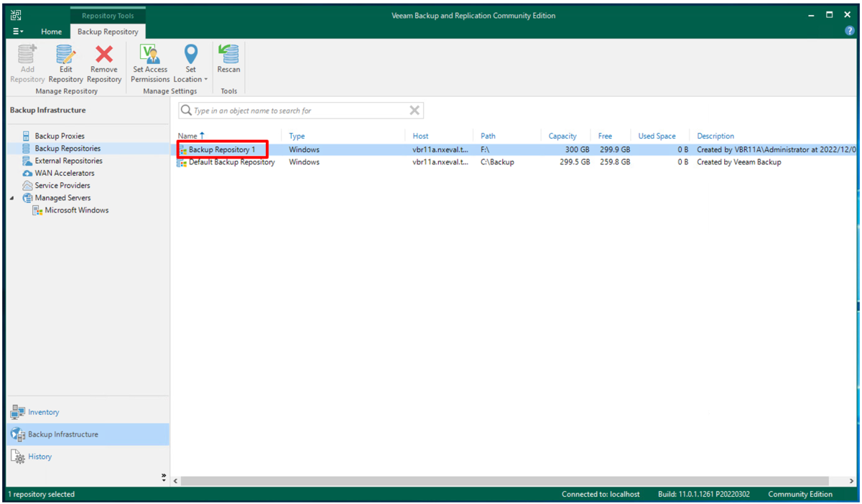
Task: Click the magnifier search icon
Action: click(x=186, y=111)
